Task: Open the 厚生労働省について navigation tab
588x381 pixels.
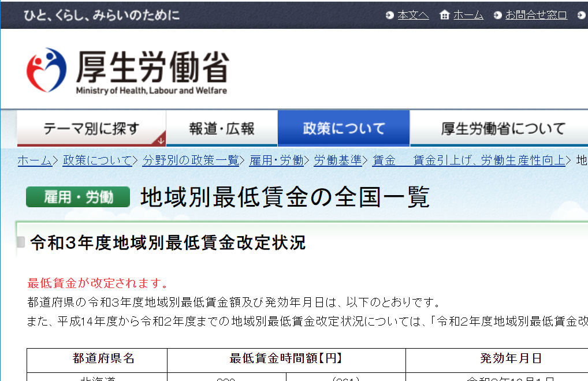Action: click(x=503, y=129)
